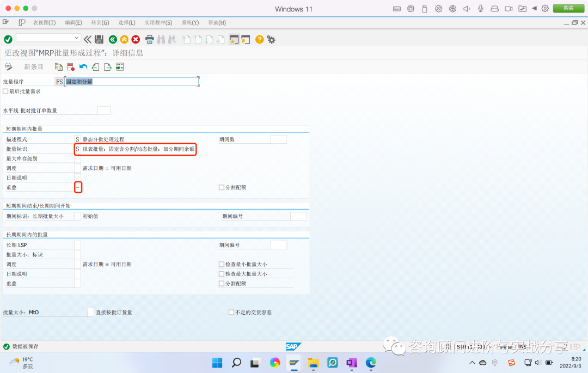Image resolution: width=588 pixels, height=373 pixels.
Task: Click the Find binoculars icon
Action: point(161,39)
